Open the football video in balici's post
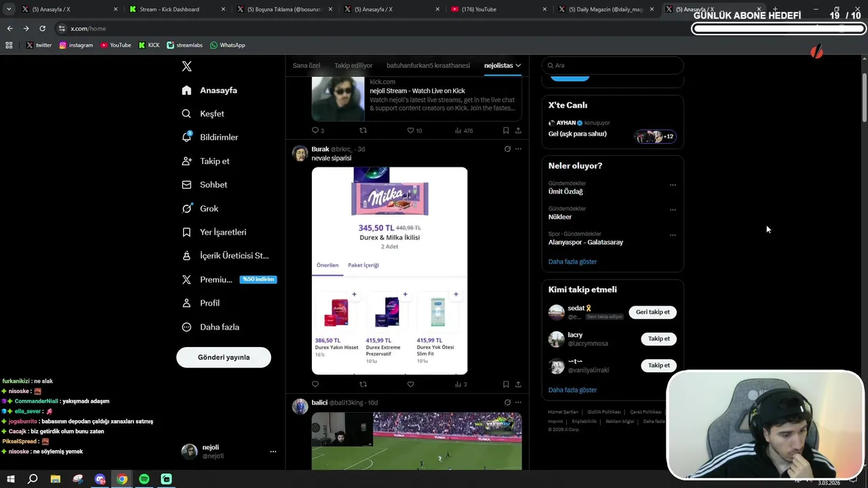 416,441
